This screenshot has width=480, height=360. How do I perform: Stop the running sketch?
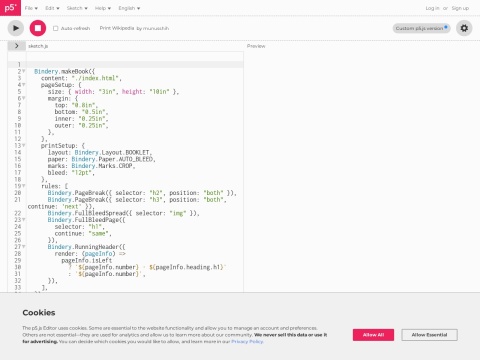pos(38,28)
